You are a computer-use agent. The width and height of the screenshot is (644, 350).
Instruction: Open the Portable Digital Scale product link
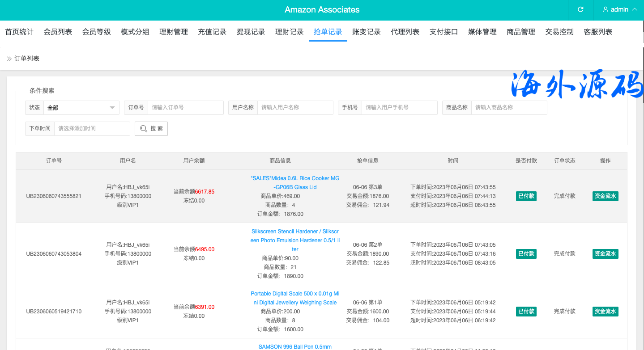click(295, 298)
